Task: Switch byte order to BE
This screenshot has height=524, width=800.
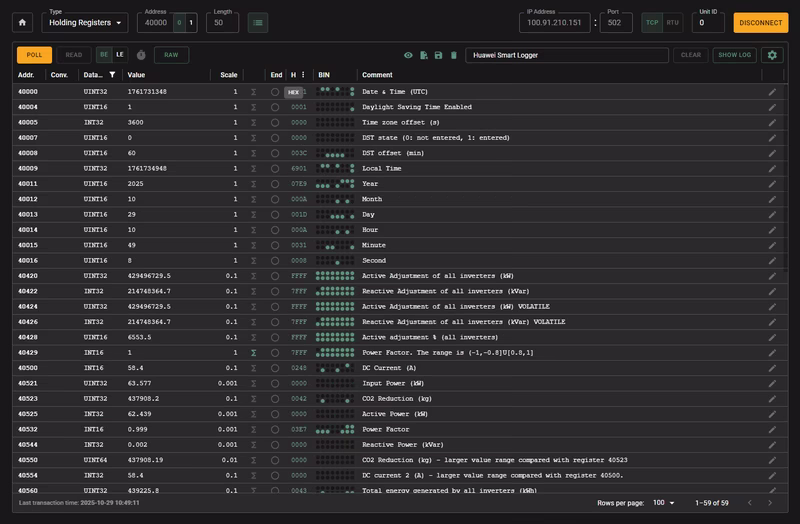Action: (104, 55)
